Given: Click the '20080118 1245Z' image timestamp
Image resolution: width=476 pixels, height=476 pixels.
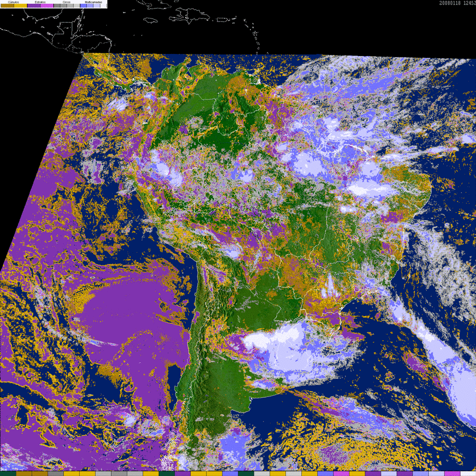Looking at the screenshot, I should [x=457, y=3].
